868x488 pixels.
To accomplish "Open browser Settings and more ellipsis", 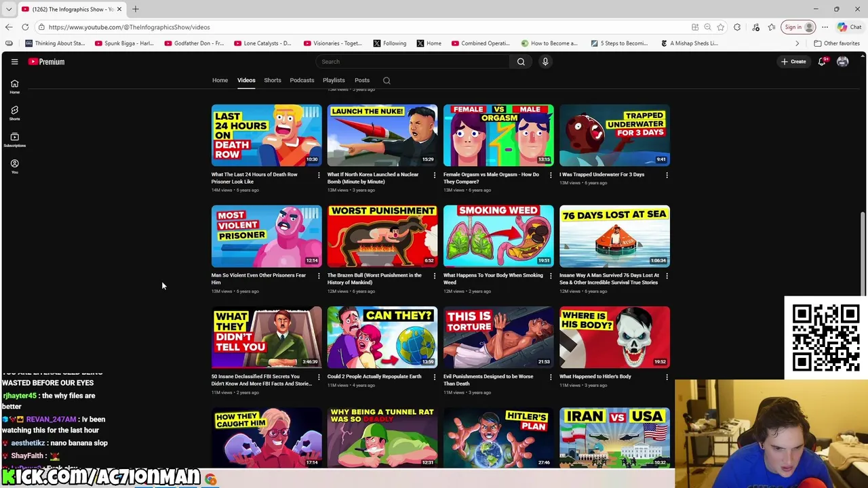I will point(825,27).
